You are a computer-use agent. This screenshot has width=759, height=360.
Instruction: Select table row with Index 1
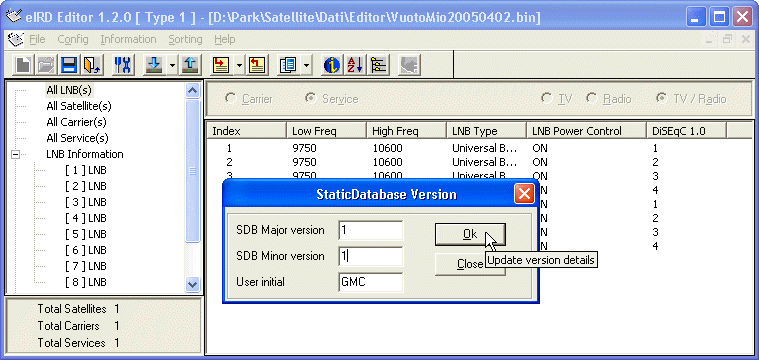[x=479, y=148]
